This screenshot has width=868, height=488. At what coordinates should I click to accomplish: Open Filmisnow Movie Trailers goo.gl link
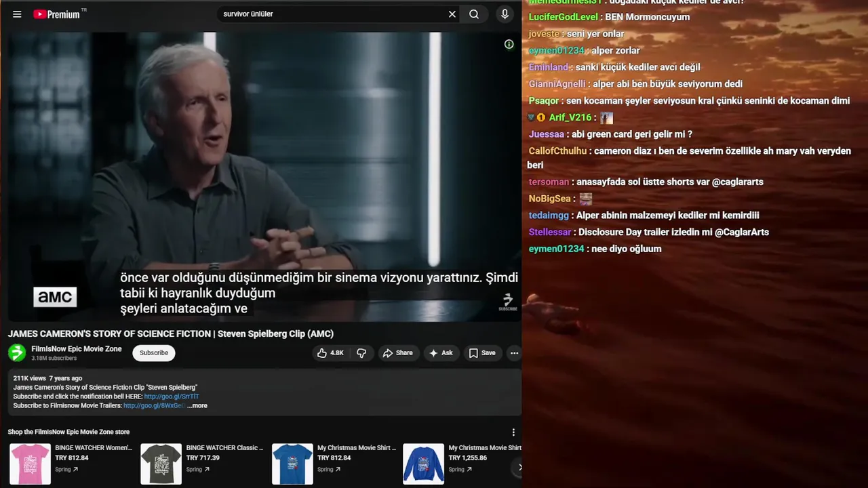coord(154,405)
